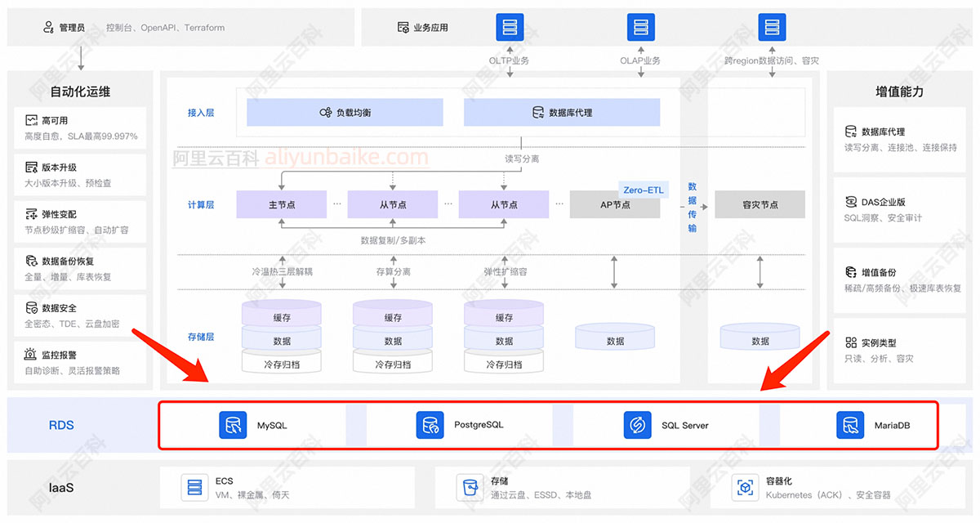
Task: Click the 数据库代理 icon in 接入层
Action: 538,112
